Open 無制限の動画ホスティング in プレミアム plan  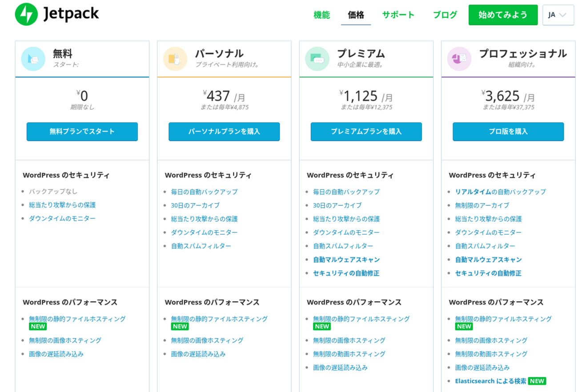click(349, 354)
